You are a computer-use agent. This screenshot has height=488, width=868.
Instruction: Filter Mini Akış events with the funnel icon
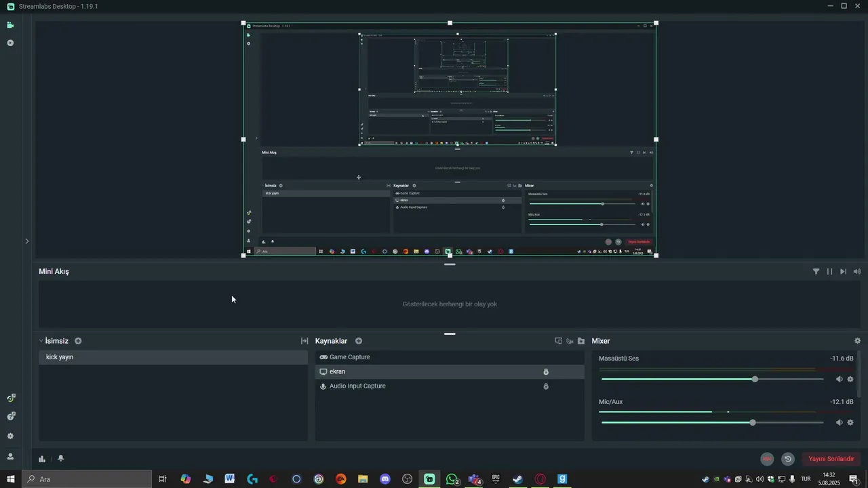tap(816, 271)
